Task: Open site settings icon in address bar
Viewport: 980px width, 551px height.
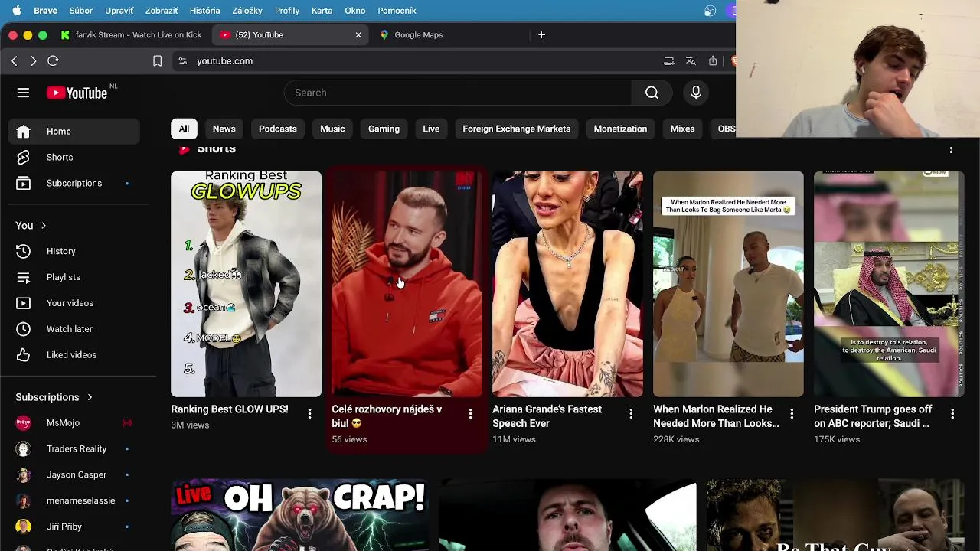Action: (x=182, y=60)
